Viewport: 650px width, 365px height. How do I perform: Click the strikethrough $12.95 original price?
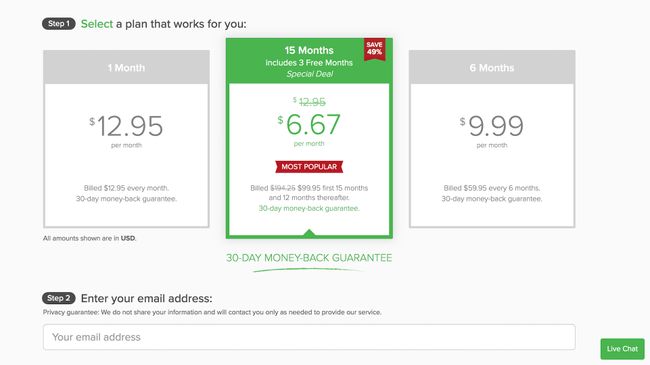(309, 102)
